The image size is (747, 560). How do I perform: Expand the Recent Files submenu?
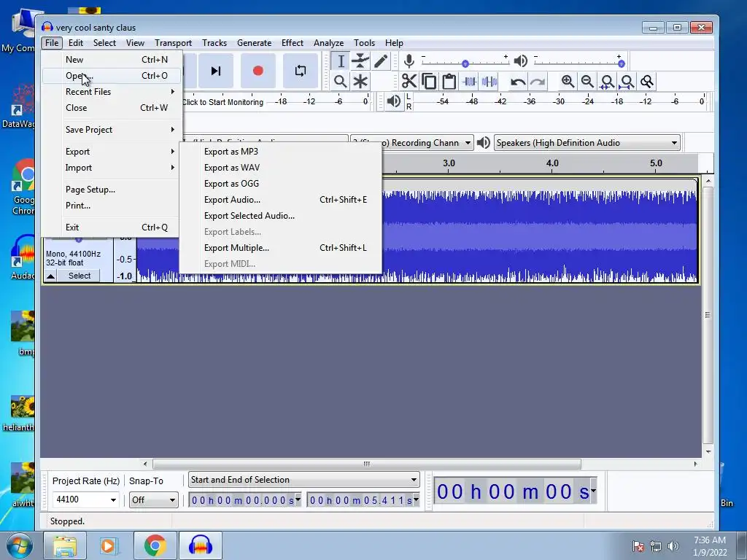point(112,91)
